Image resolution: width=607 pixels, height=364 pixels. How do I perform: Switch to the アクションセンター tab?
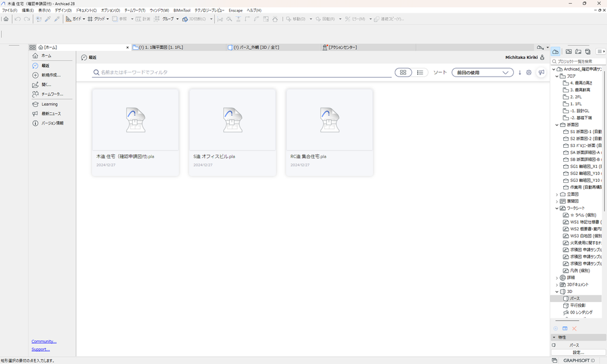[x=369, y=47]
